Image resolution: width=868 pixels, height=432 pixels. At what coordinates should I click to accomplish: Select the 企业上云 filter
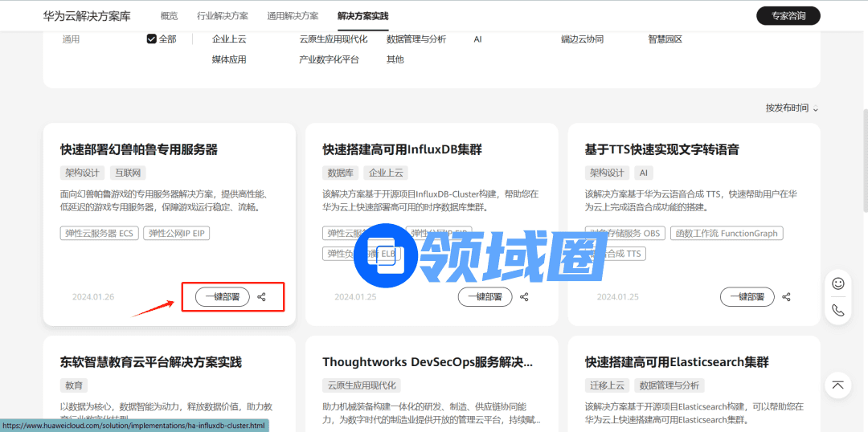tap(229, 39)
